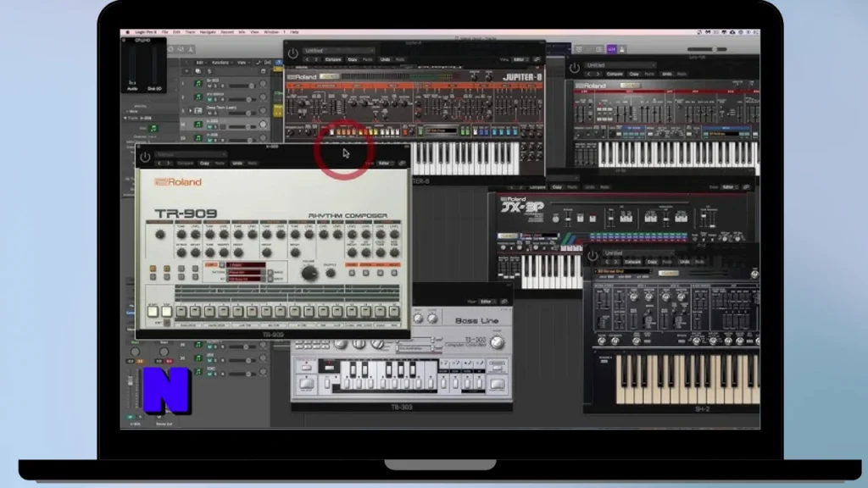Open the Navigate menu
This screenshot has width=868, height=488.
tap(209, 32)
